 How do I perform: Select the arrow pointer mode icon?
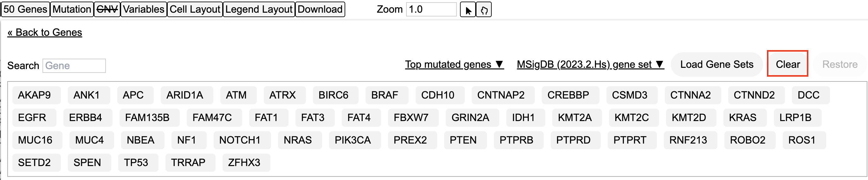[468, 10]
